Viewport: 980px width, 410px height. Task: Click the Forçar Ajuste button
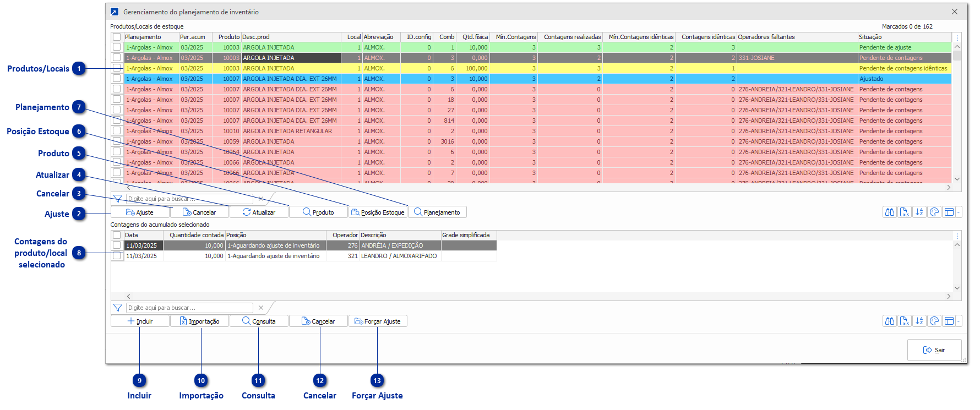click(x=378, y=321)
